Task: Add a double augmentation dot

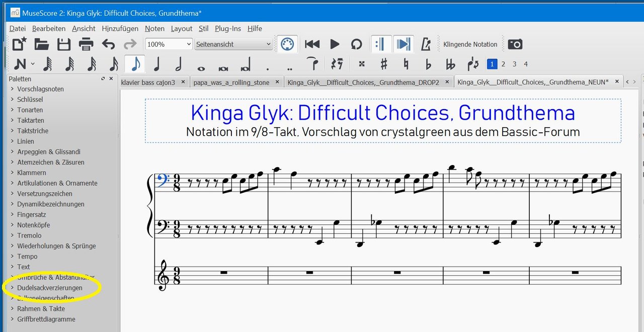Action: 289,69
